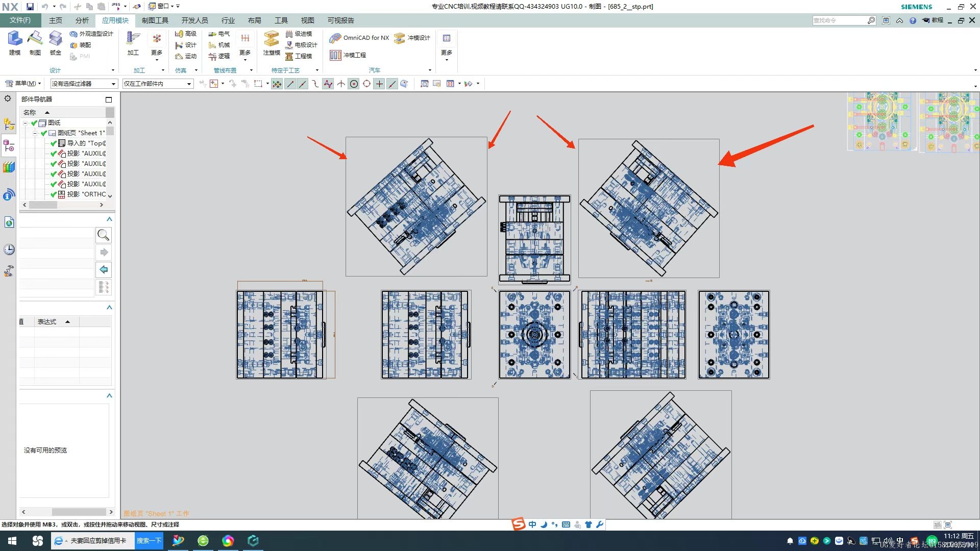Open the 建模 (Modeling) application
980x551 pixels.
15,43
